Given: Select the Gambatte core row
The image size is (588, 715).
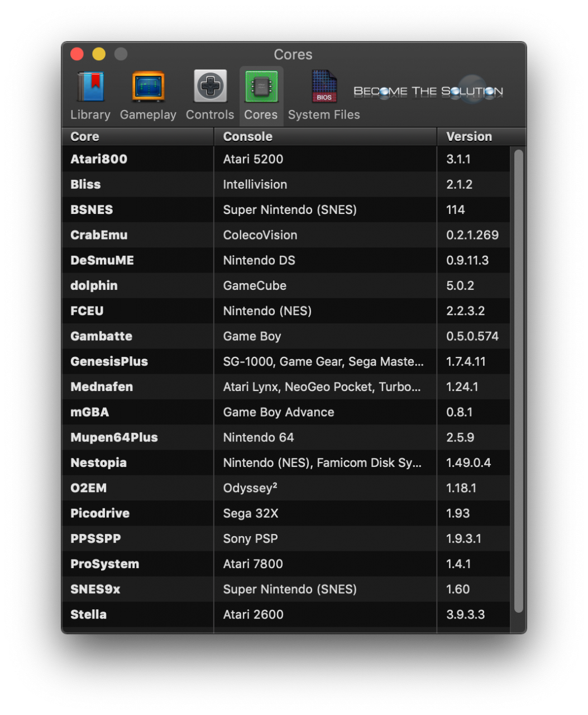Looking at the screenshot, I should pos(286,336).
